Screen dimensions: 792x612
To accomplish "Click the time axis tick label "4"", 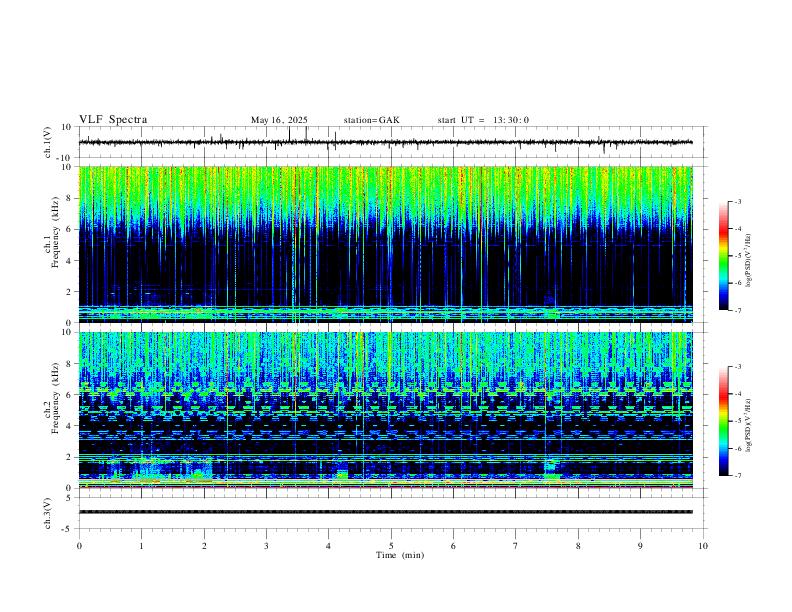I will (x=328, y=546).
